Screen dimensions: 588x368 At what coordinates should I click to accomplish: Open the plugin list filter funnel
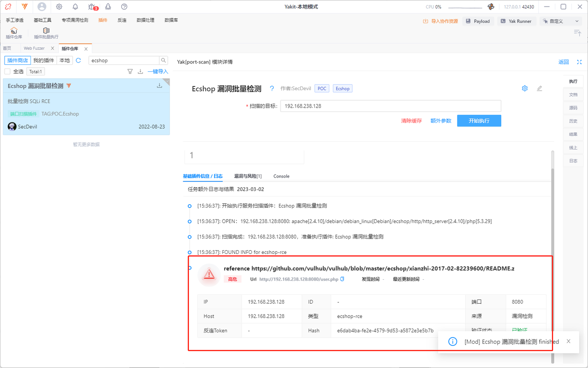[130, 71]
